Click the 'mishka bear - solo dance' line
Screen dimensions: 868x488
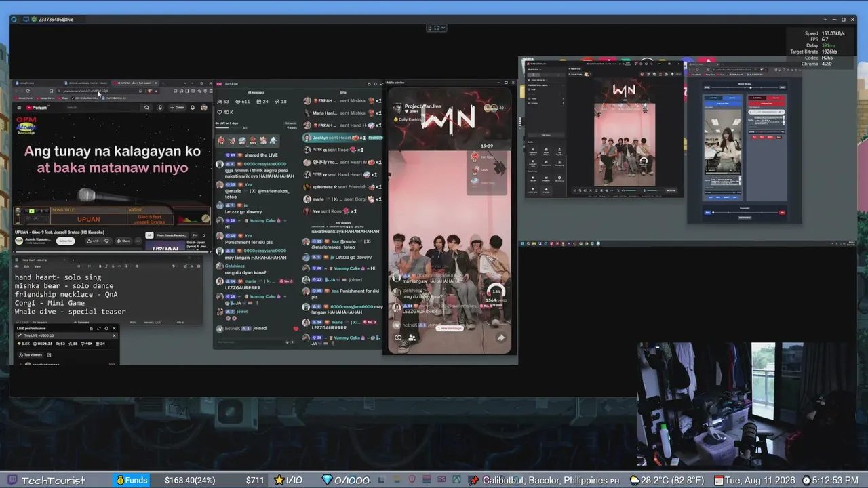coord(63,287)
